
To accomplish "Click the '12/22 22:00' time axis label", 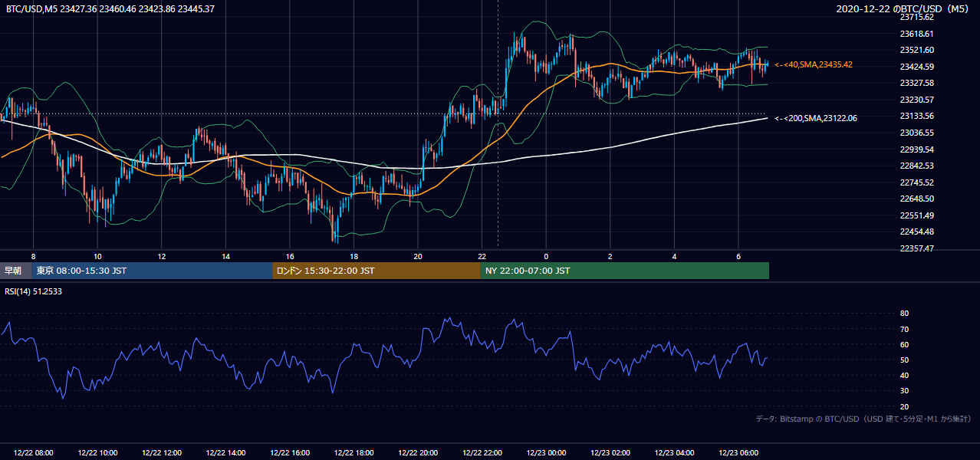I will click(482, 453).
